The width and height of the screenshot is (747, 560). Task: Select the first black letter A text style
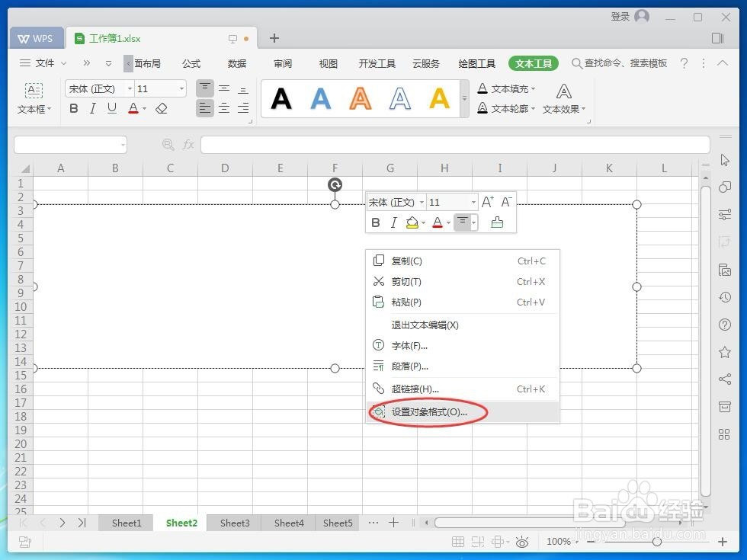click(281, 99)
